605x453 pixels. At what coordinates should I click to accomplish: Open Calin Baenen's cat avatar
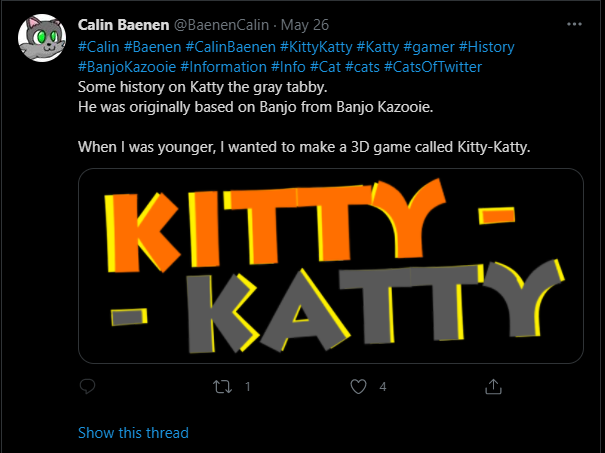tap(42, 38)
